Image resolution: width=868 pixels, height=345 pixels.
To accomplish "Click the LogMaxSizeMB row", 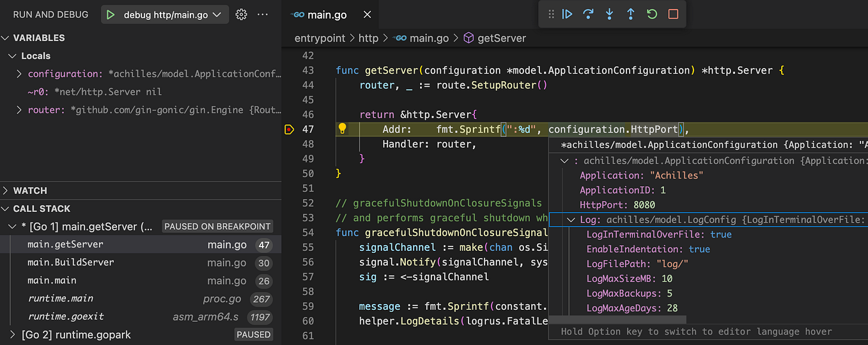I will pyautogui.click(x=708, y=278).
